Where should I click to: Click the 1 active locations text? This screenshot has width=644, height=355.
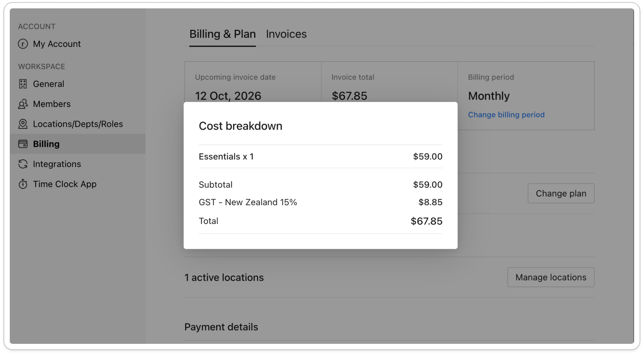(x=224, y=277)
